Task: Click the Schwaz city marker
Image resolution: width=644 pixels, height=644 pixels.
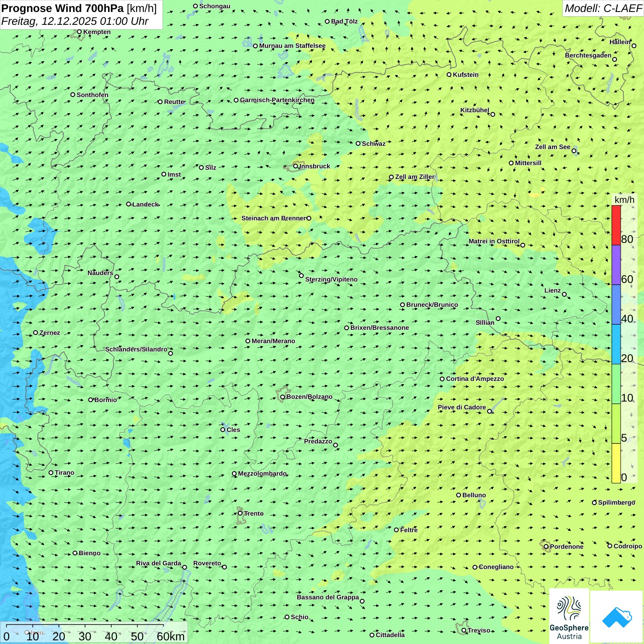Action: 358,144
